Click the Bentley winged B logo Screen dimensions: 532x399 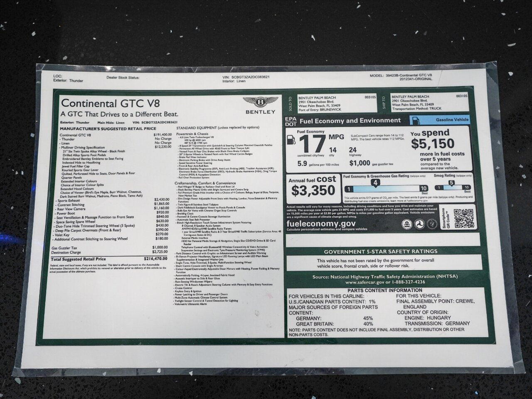point(260,103)
